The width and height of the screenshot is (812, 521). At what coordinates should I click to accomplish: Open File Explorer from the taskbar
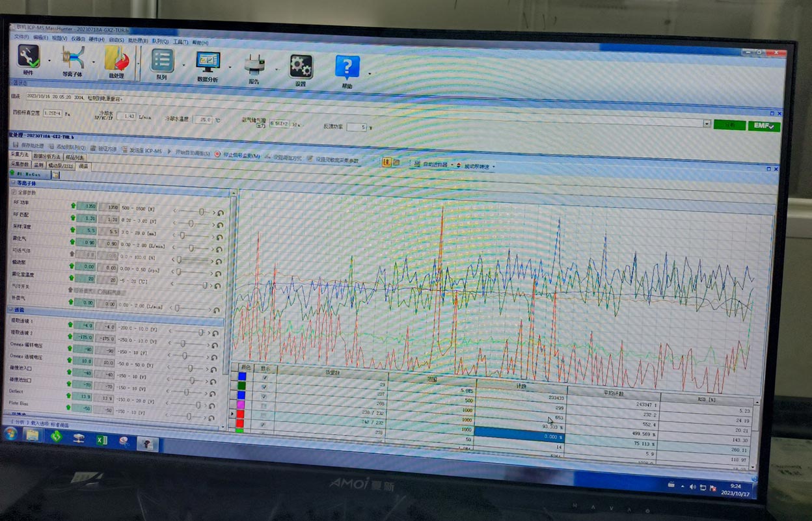click(x=32, y=436)
